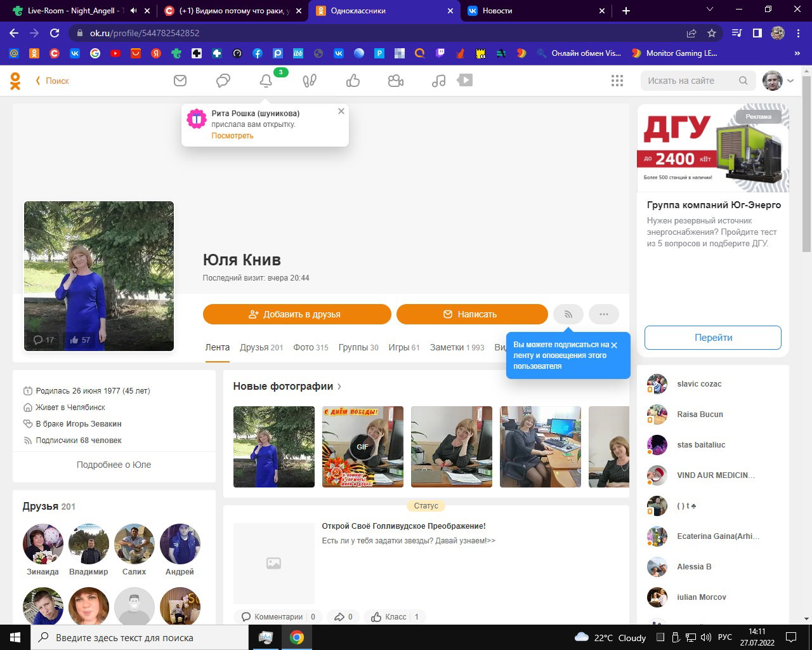Switch to the Друзья 201 tab
This screenshot has width=812, height=650.
[261, 347]
